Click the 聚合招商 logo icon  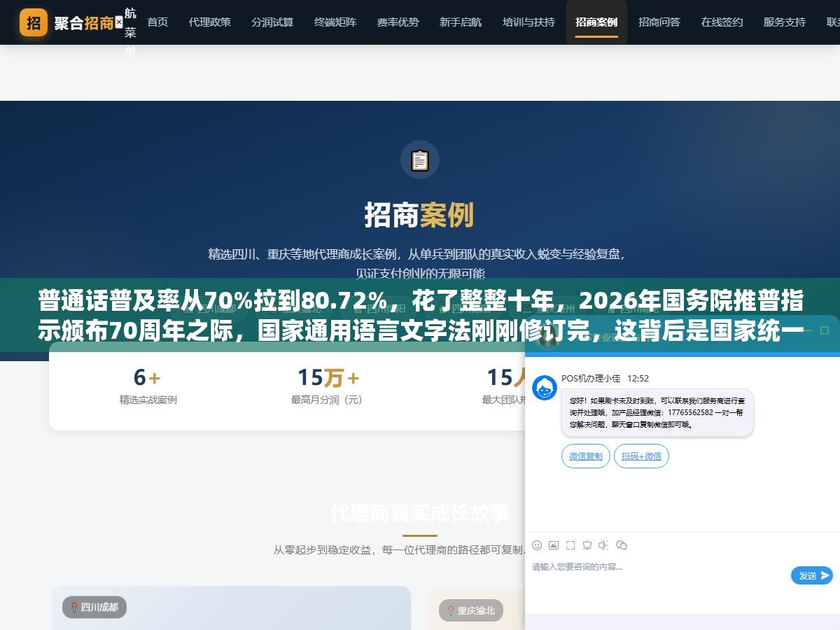click(x=34, y=22)
